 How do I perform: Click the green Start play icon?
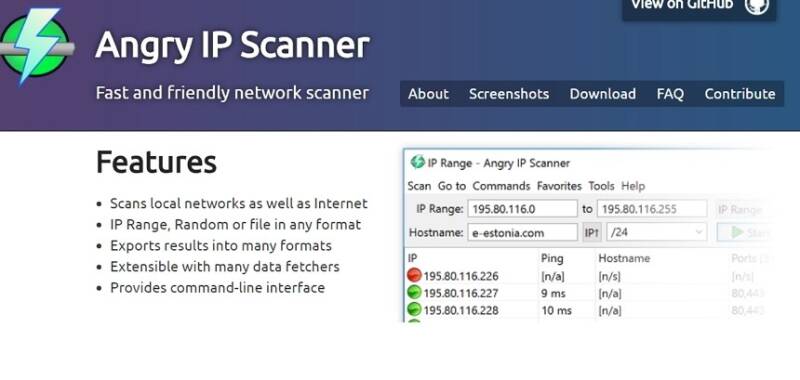tap(737, 233)
